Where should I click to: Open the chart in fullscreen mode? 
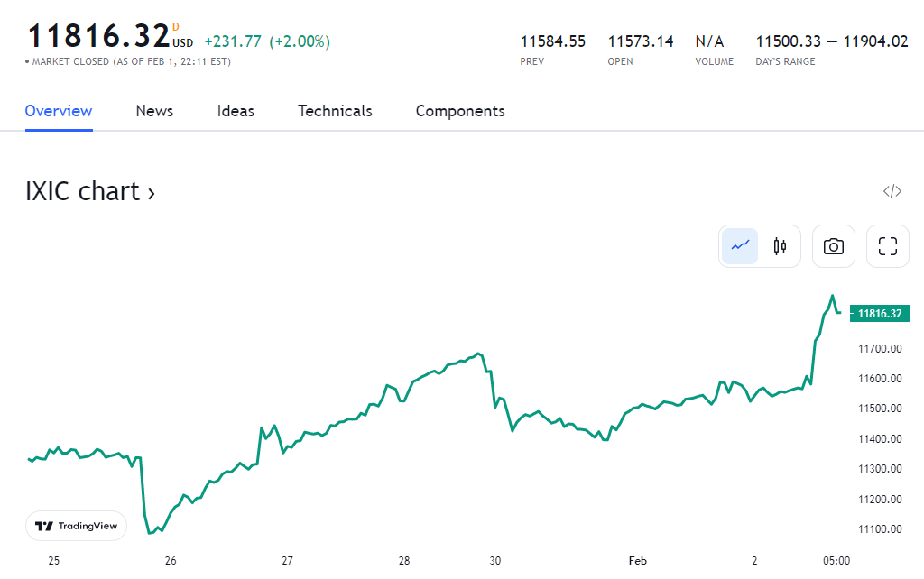coord(887,246)
